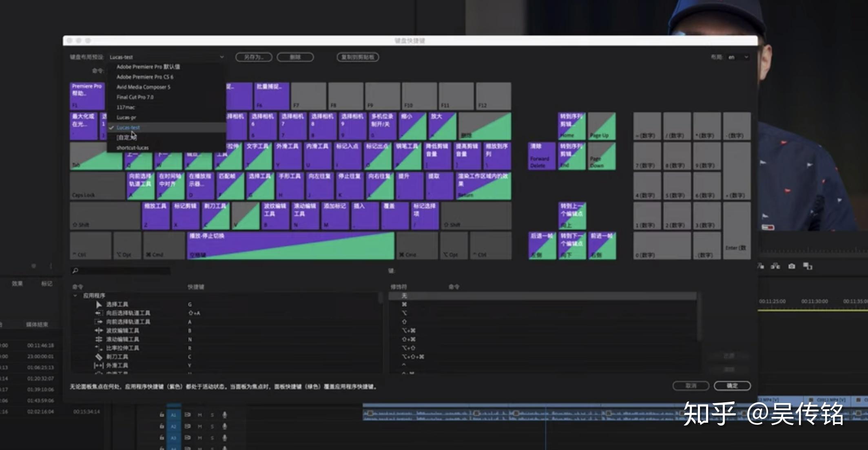The image size is (868, 450).
Task: Click the A1 voice-over microphone icon
Action: (224, 415)
